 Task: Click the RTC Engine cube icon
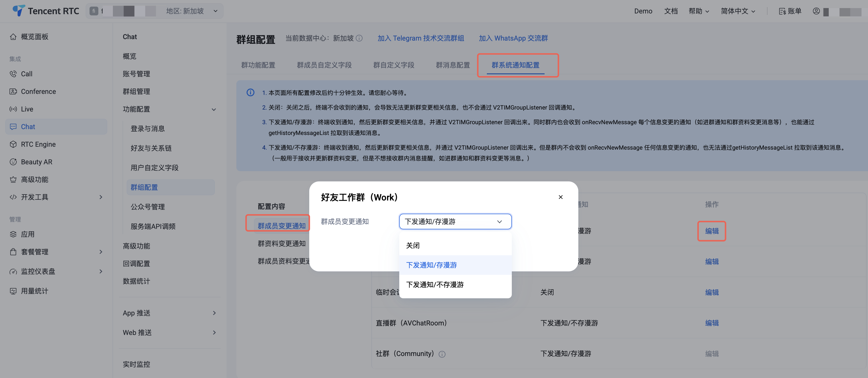(x=13, y=144)
